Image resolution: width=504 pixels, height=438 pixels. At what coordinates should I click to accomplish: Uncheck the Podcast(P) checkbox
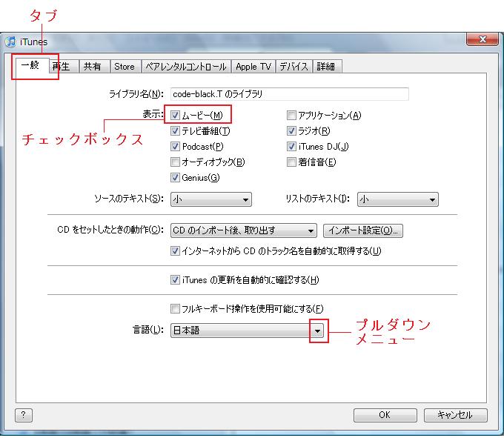(175, 147)
